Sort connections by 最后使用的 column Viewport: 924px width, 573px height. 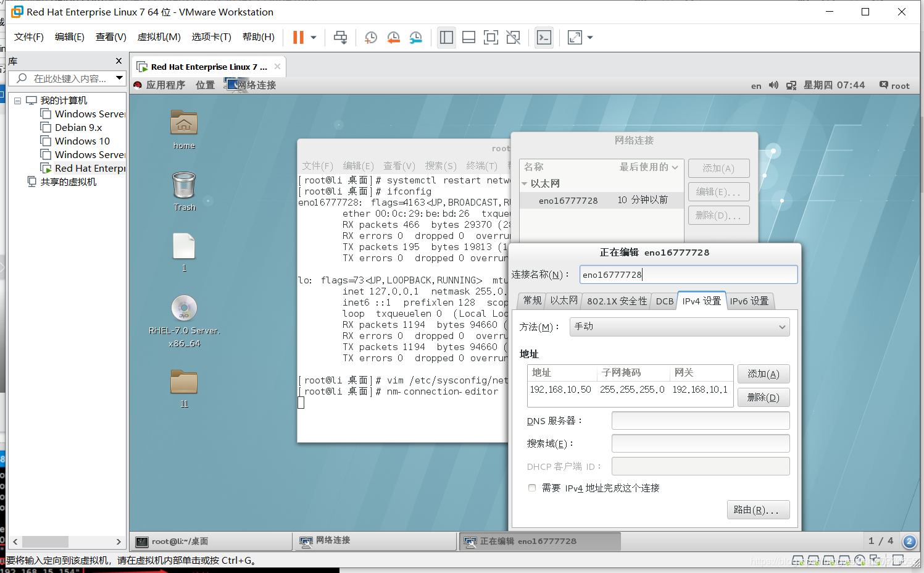(648, 167)
